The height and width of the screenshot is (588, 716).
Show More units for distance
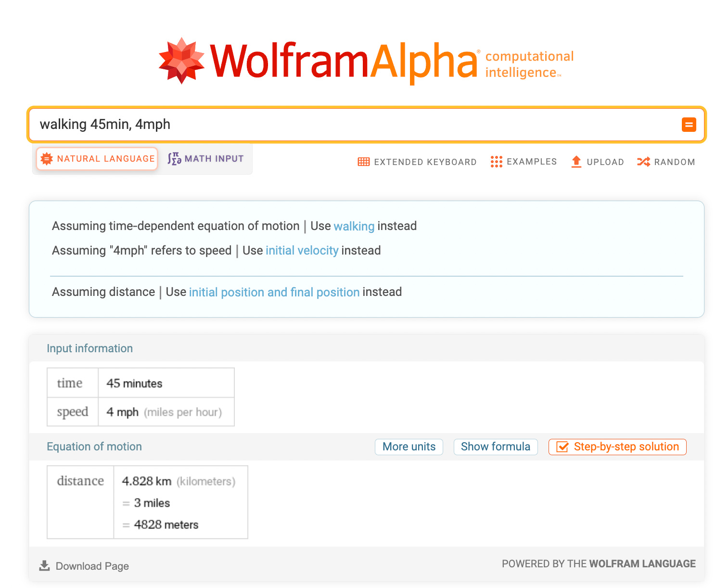pyautogui.click(x=409, y=447)
